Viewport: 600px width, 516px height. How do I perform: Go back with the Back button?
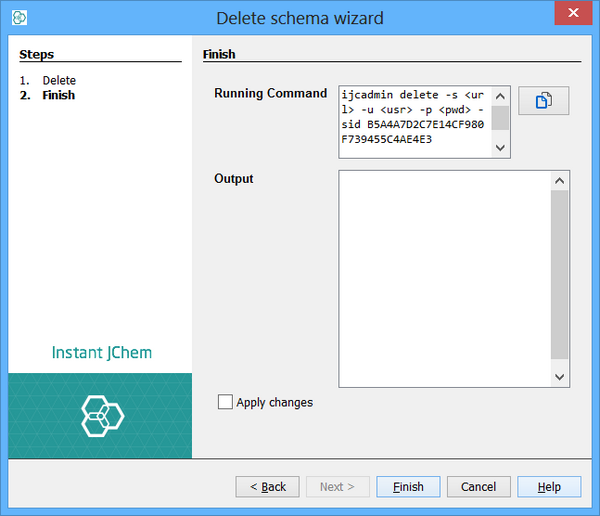click(267, 487)
